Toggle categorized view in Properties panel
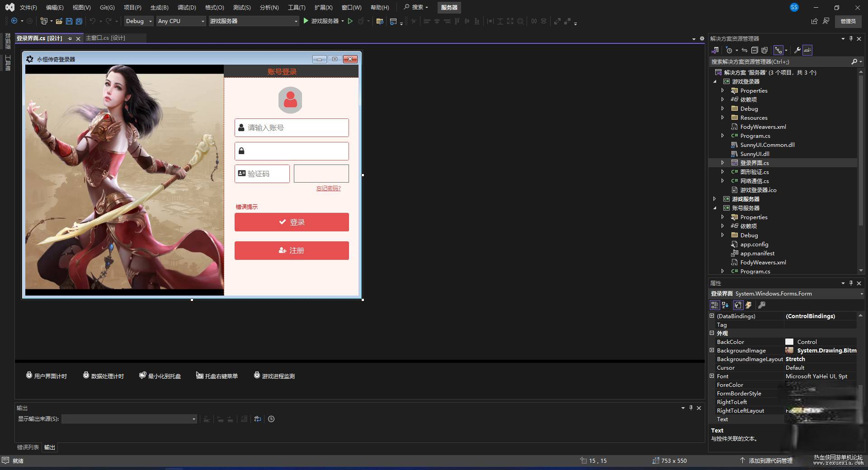868x470 pixels. [714, 305]
